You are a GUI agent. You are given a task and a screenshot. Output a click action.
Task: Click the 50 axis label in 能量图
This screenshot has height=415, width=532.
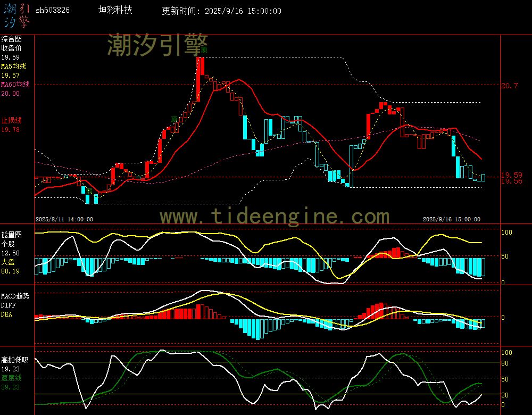click(x=505, y=256)
